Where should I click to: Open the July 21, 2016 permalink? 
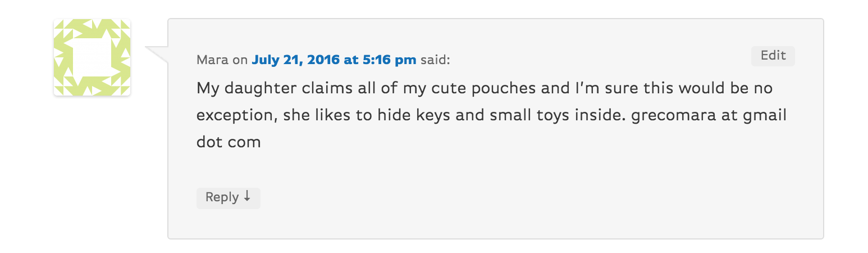pos(334,60)
